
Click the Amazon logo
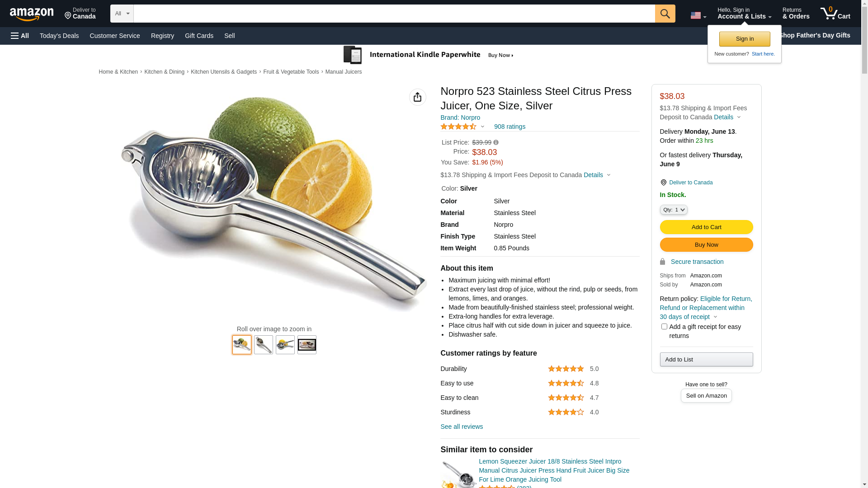pos(32,14)
